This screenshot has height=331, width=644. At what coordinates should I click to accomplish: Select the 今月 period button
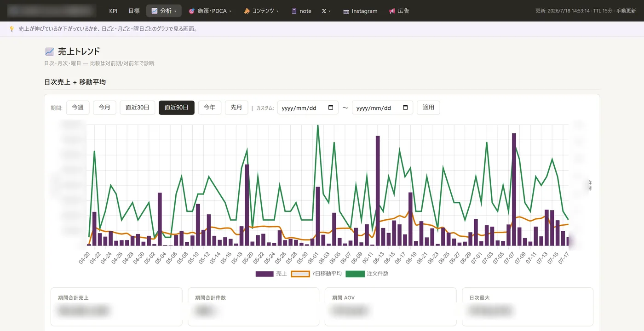pyautogui.click(x=104, y=108)
